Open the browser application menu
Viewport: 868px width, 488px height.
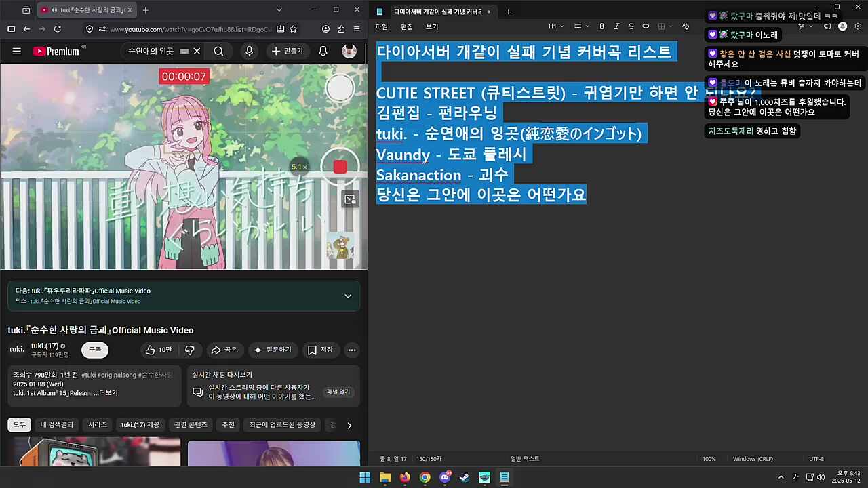(357, 29)
